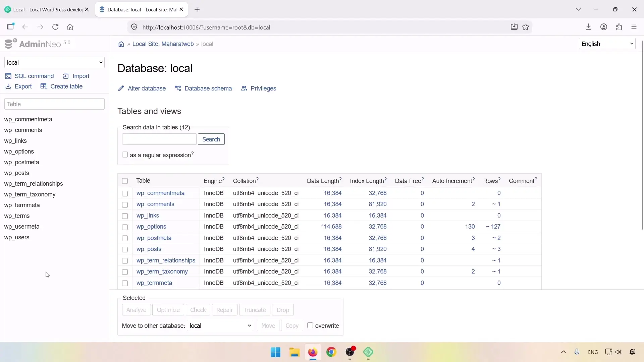
Task: Focus the Table filter input in sidebar
Action: (54, 104)
